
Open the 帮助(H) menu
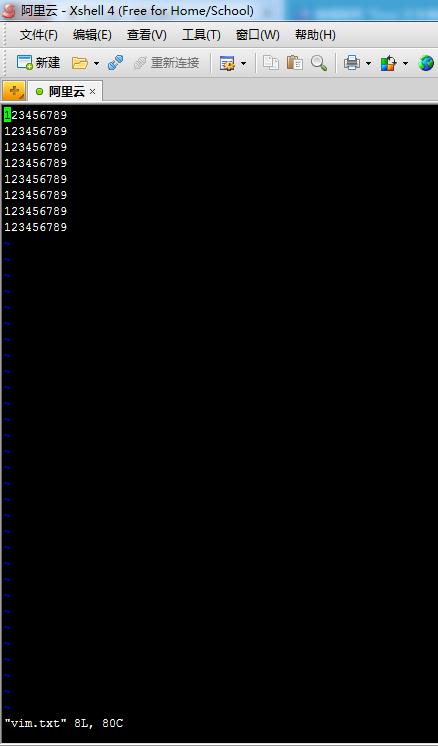coord(315,35)
